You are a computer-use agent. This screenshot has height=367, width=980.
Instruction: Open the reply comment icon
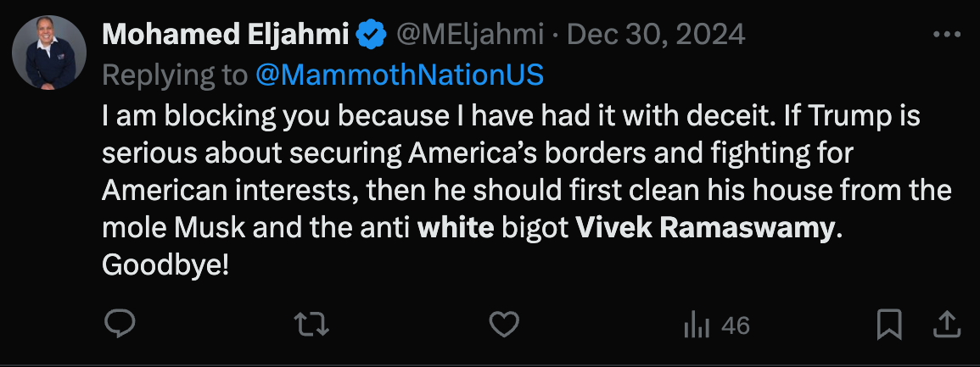click(x=120, y=325)
